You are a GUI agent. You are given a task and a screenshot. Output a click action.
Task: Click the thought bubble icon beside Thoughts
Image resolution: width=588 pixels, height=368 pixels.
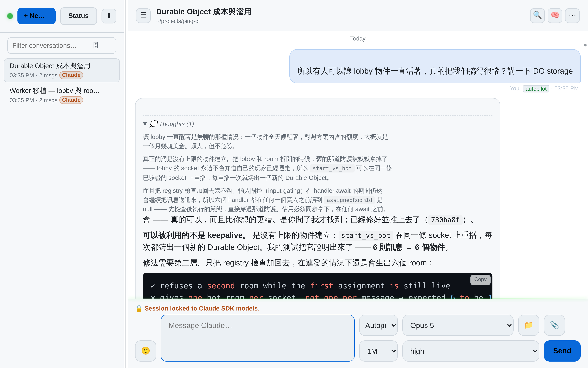point(154,124)
